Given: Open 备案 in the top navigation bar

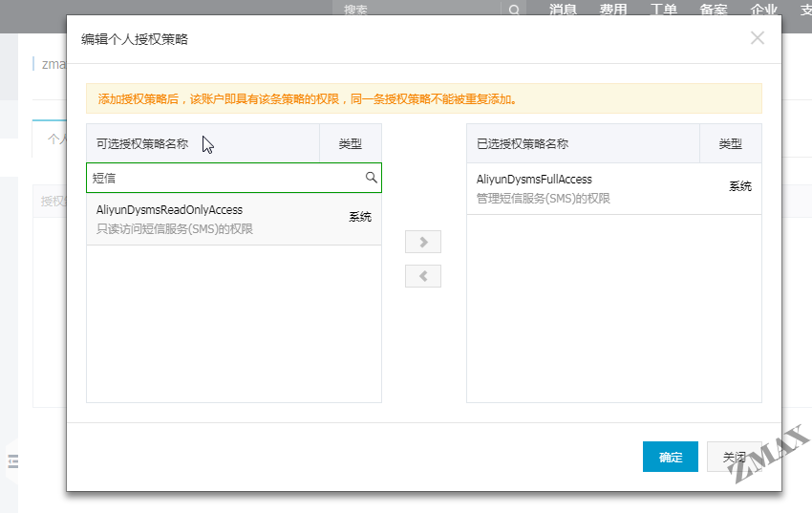Looking at the screenshot, I should click(714, 10).
